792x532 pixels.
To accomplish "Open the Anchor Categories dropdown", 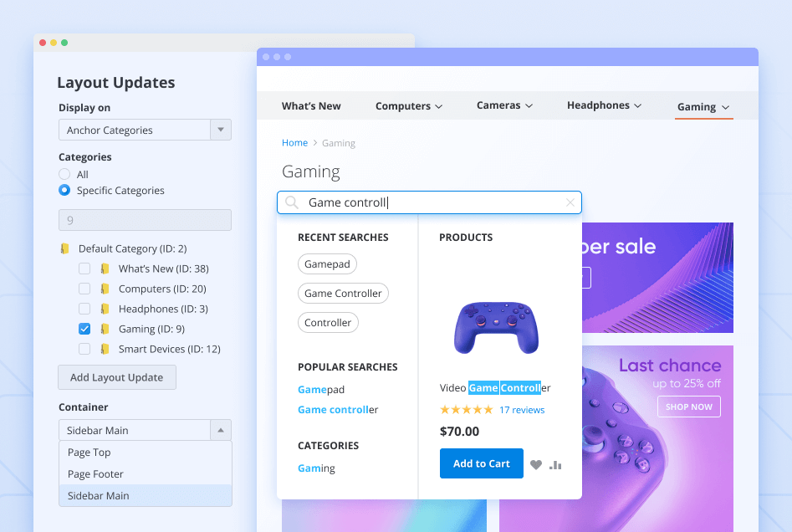I will click(x=220, y=130).
